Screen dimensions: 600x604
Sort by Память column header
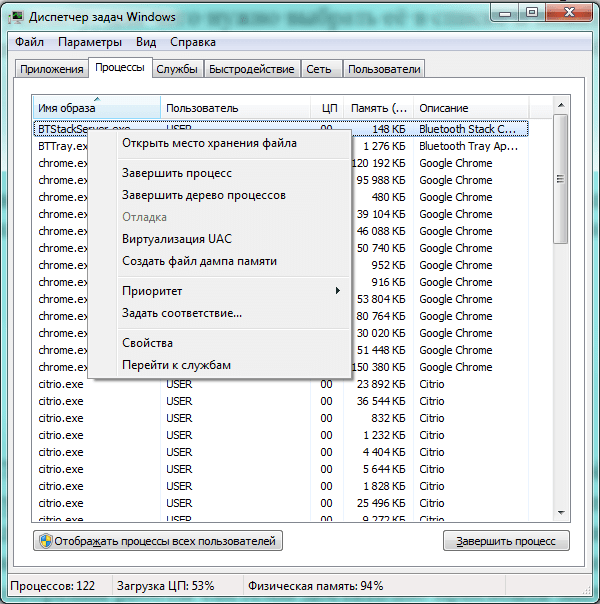pyautogui.click(x=379, y=107)
